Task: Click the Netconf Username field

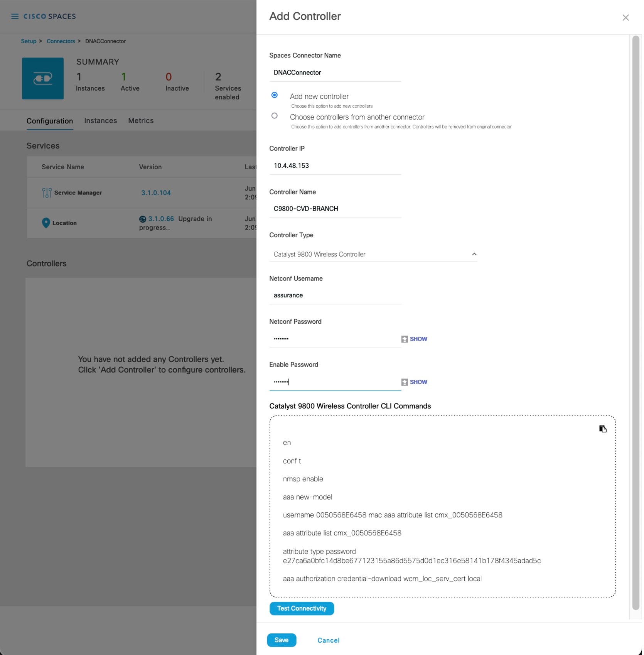Action: coord(335,295)
